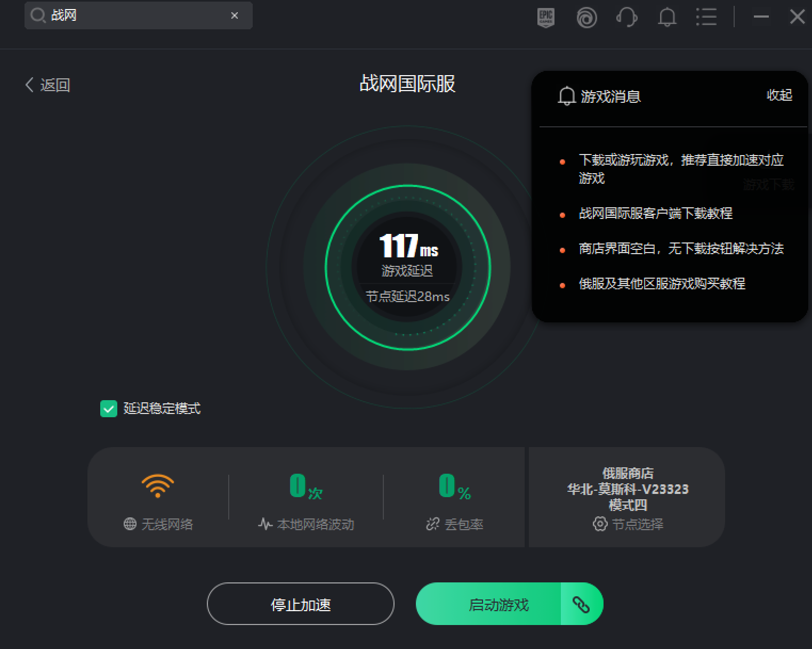The width and height of the screenshot is (812, 649).
Task: Click the 0% packet loss value
Action: coord(455,486)
